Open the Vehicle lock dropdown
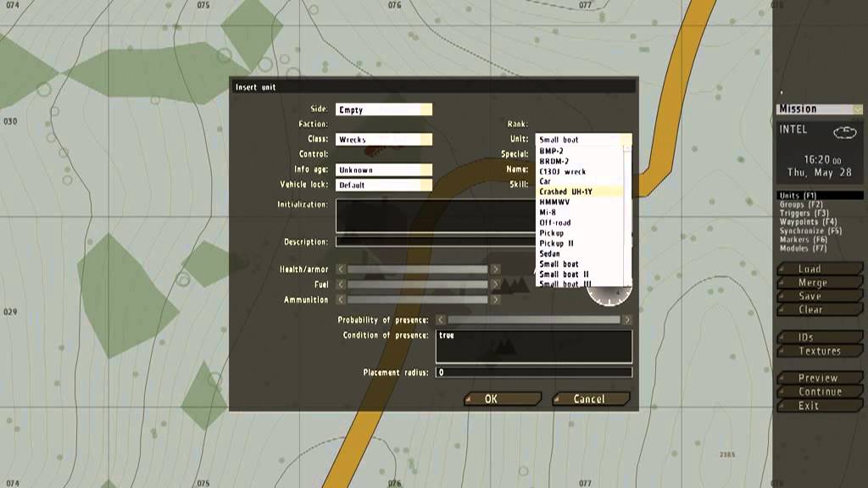This screenshot has height=488, width=868. 384,185
